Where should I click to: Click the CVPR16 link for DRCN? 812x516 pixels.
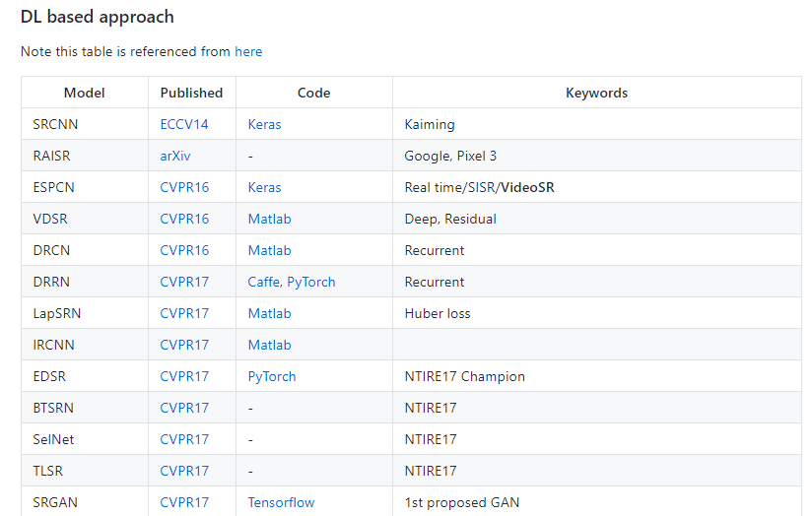pyautogui.click(x=184, y=250)
